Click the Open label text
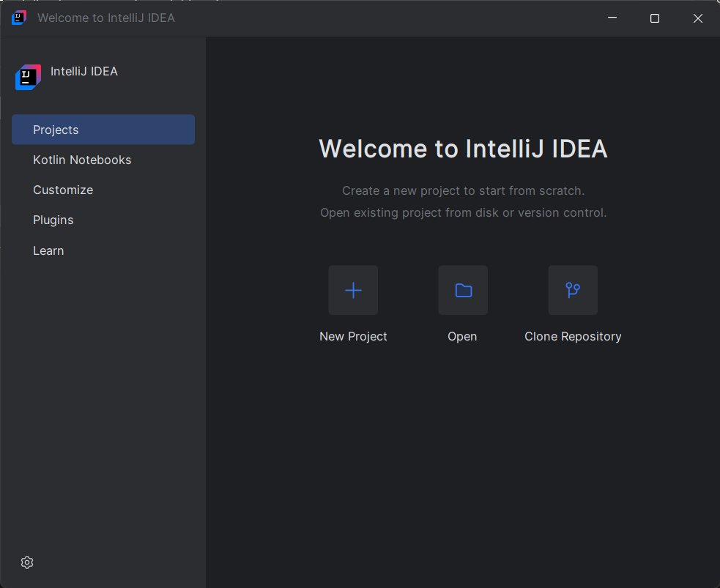 tap(462, 336)
